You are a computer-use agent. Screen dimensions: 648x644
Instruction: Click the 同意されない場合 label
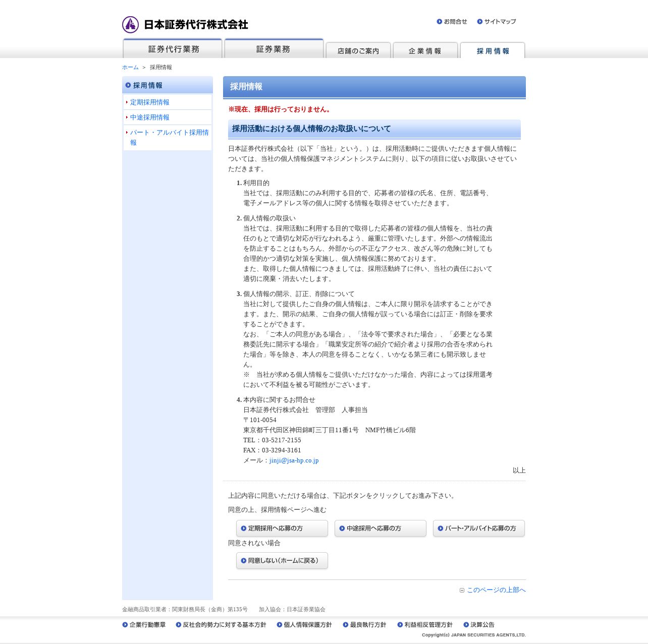pos(254,543)
